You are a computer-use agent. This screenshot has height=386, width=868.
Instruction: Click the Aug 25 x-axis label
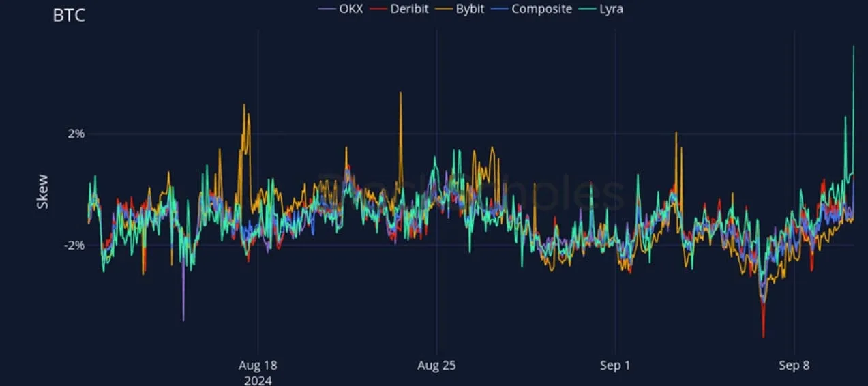(x=436, y=366)
